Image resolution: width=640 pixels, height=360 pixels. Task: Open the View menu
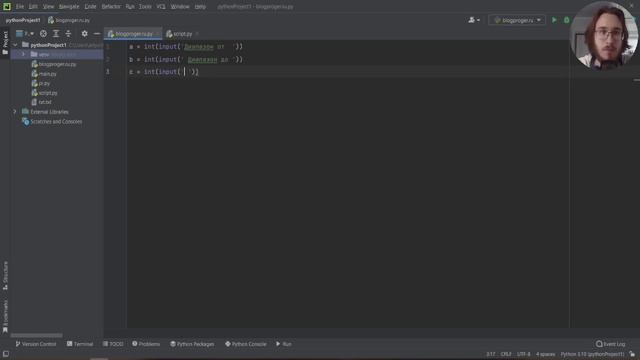(x=48, y=7)
